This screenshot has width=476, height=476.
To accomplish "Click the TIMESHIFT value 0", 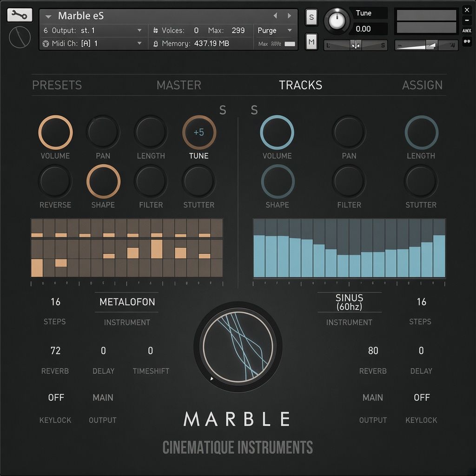I will coord(150,350).
